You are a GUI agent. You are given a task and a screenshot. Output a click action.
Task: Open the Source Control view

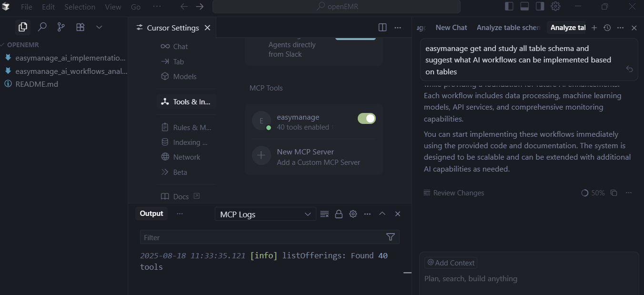point(61,27)
